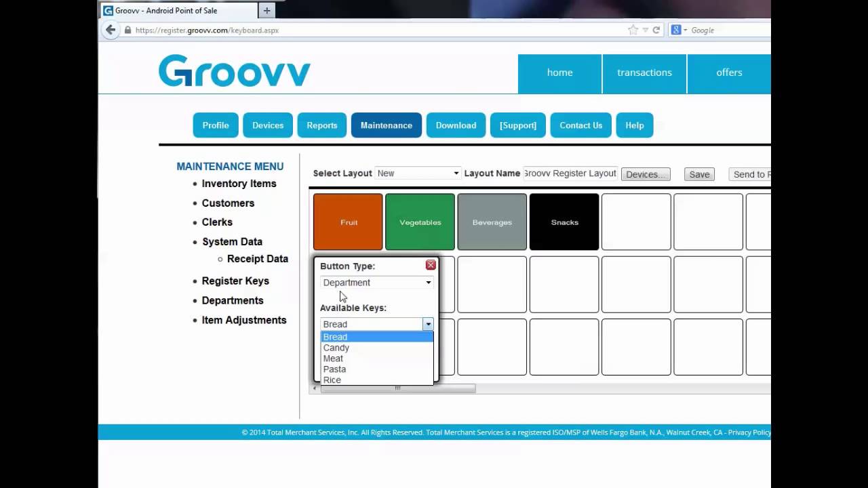This screenshot has height=488, width=868.
Task: Open Departments in Maintenance Menu
Action: click(233, 301)
